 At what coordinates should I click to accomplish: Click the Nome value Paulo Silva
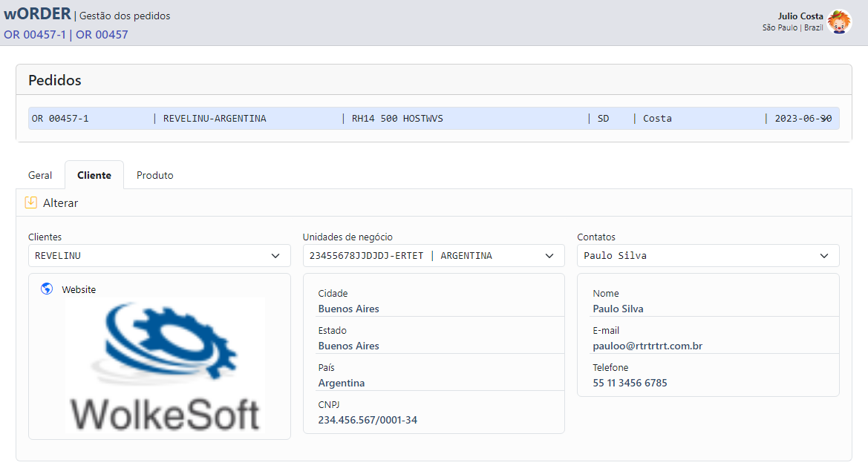coord(618,309)
